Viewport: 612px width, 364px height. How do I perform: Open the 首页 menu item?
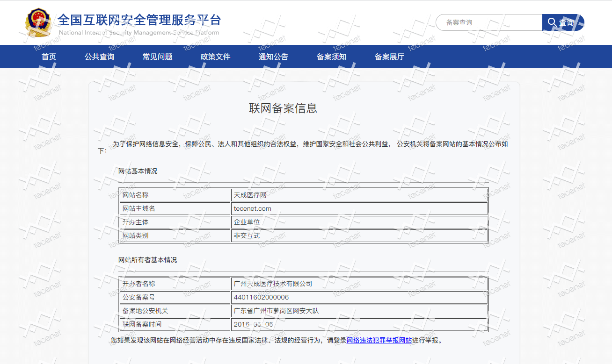[x=49, y=57]
